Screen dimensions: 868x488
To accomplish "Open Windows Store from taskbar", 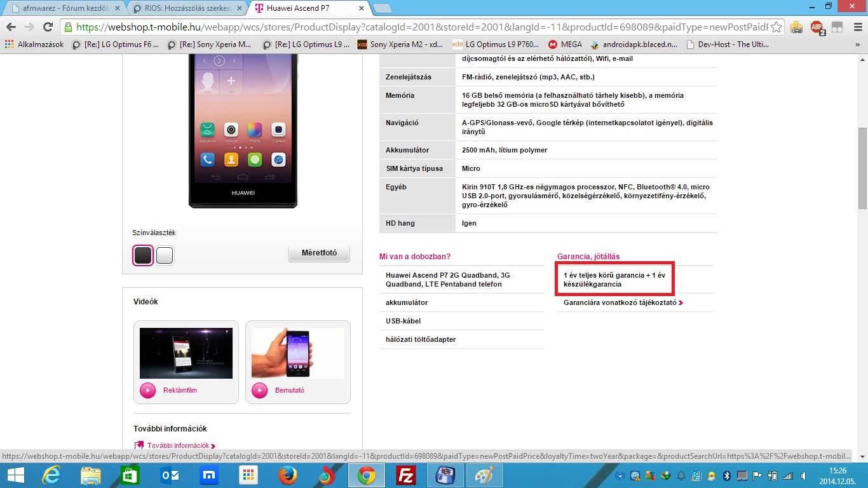I will coord(129,475).
